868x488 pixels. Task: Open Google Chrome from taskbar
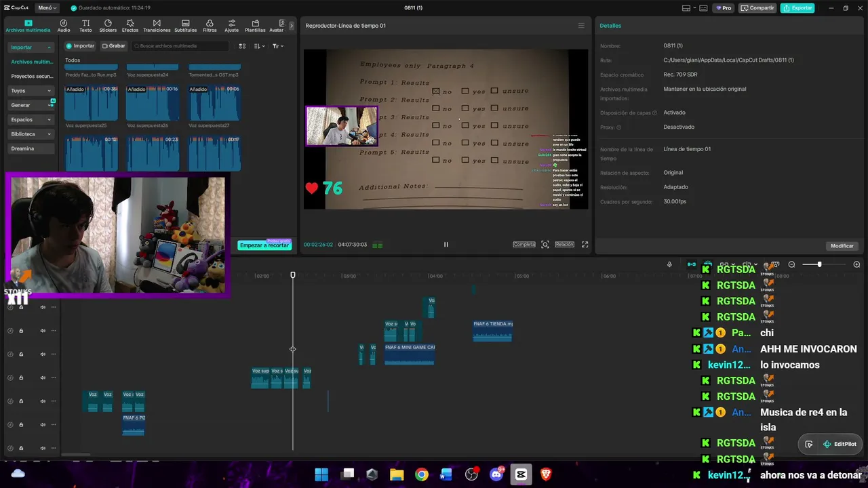click(422, 474)
